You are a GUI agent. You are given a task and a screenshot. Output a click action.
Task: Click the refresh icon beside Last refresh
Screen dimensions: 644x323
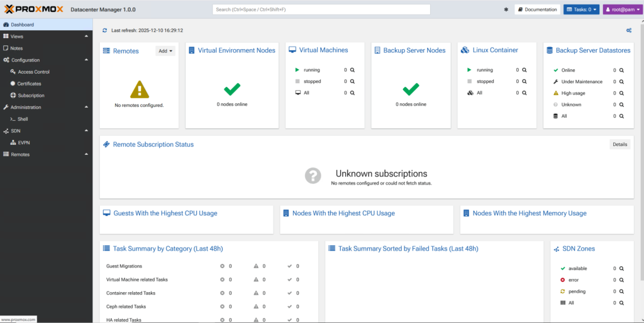tap(105, 30)
